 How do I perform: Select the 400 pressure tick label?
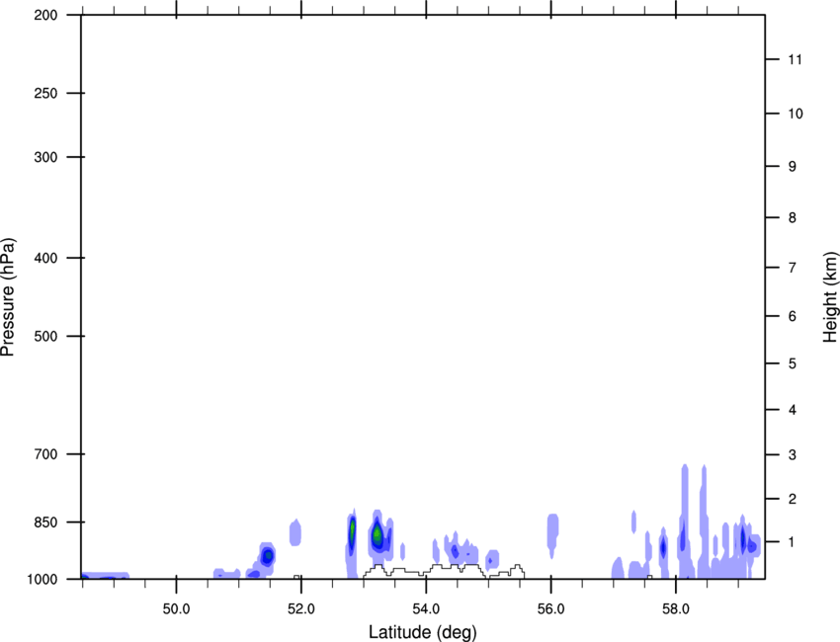(x=45, y=258)
